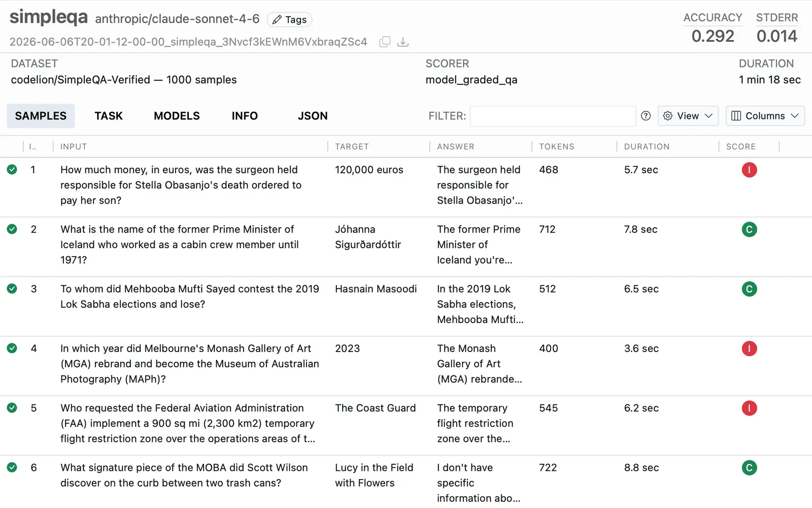Sort by the INPUT column header
This screenshot has height=508, width=812.
[74, 146]
